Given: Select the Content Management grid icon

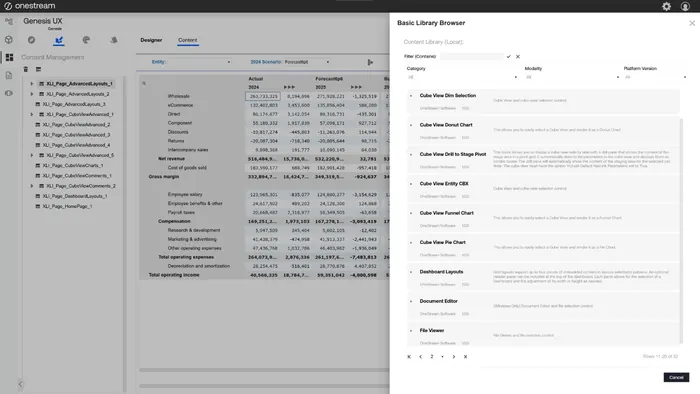Looking at the screenshot, I should (x=9, y=57).
